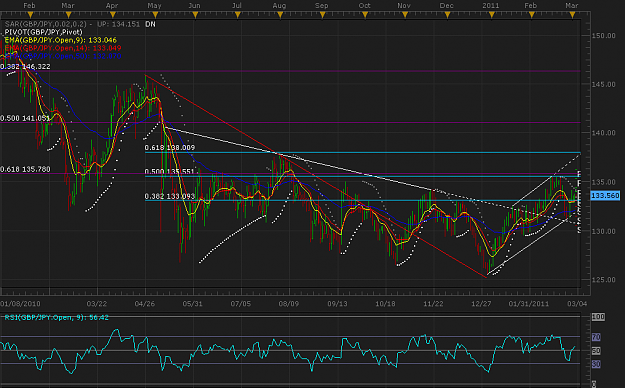Click the 150.00 price axis value
The image size is (625, 388).
603,36
